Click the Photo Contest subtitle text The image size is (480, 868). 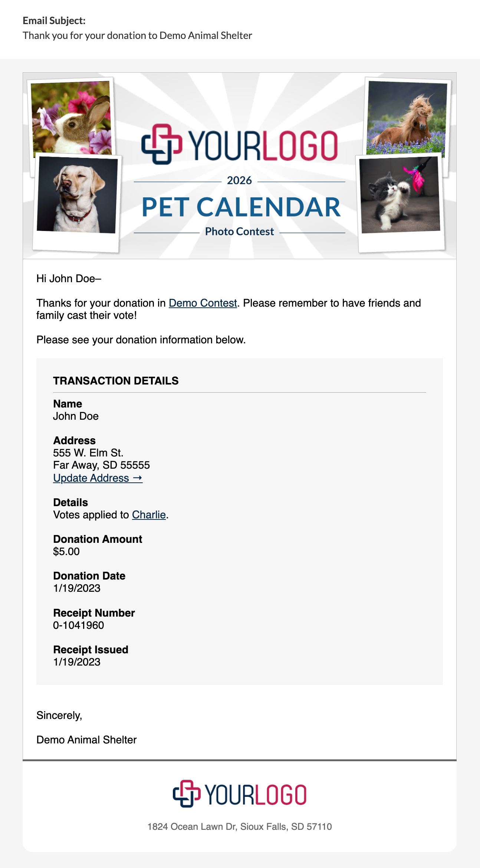pyautogui.click(x=239, y=231)
